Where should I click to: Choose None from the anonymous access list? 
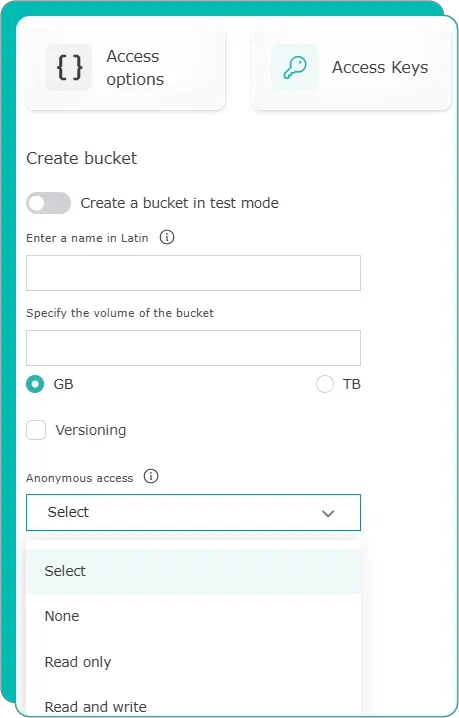193,616
